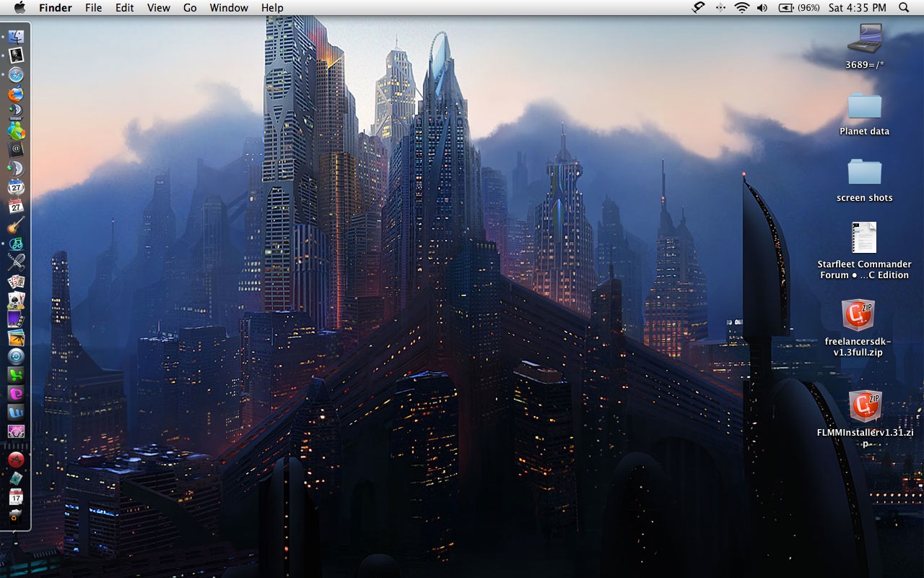Open the Go menu
924x578 pixels.
pyautogui.click(x=190, y=8)
